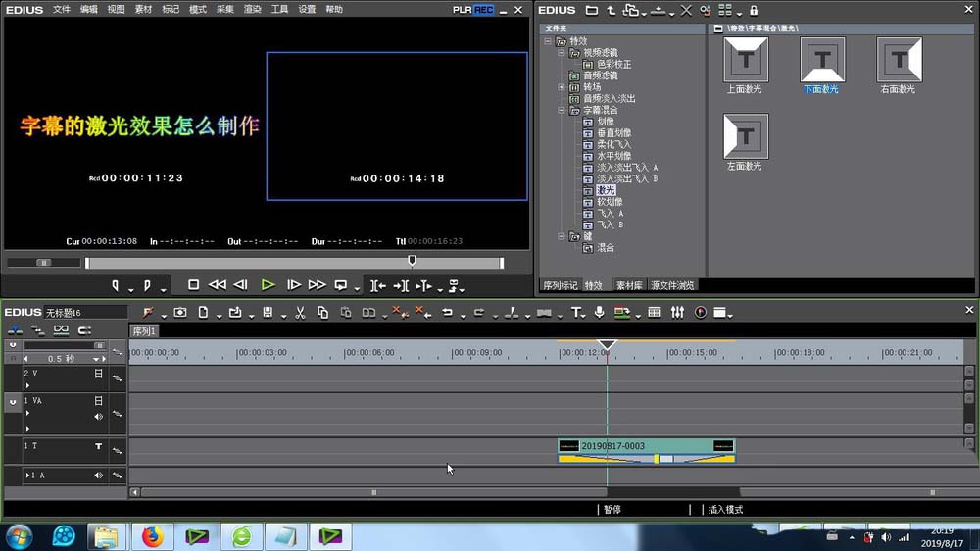This screenshot has width=980, height=551.
Task: Click the loop playback icon
Action: (341, 285)
